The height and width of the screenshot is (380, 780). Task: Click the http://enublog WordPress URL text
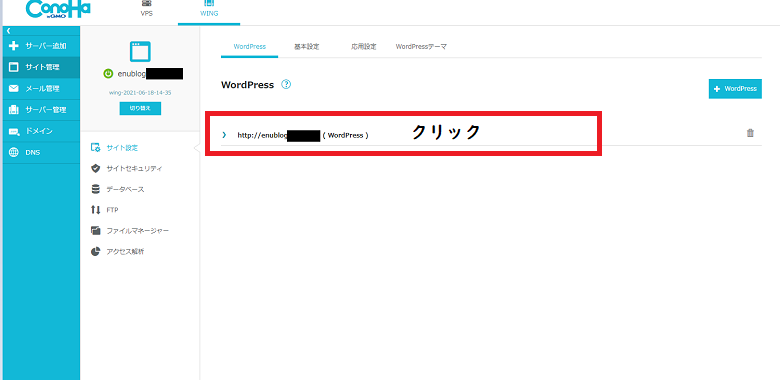302,135
